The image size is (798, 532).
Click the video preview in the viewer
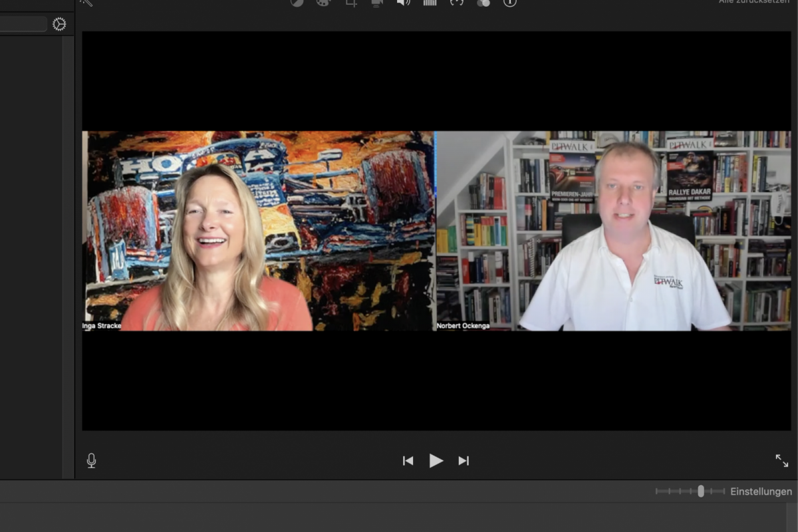click(436, 231)
